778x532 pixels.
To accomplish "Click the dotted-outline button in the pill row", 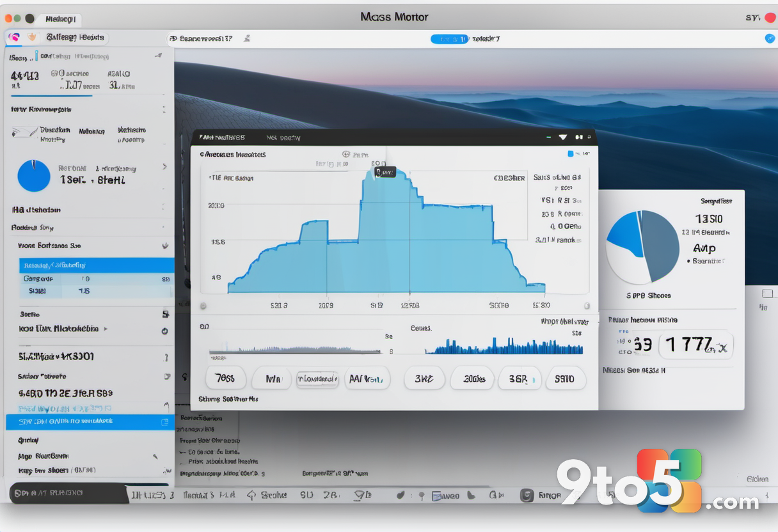I will coord(317,379).
